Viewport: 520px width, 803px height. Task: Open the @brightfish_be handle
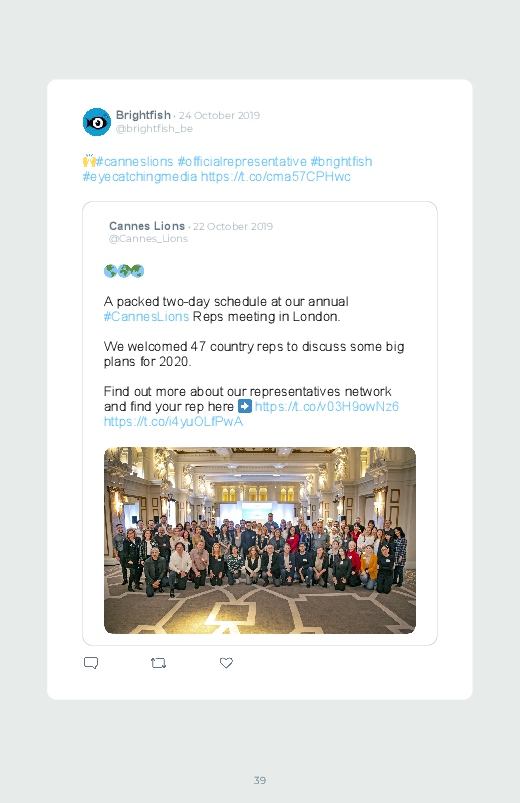(154, 129)
